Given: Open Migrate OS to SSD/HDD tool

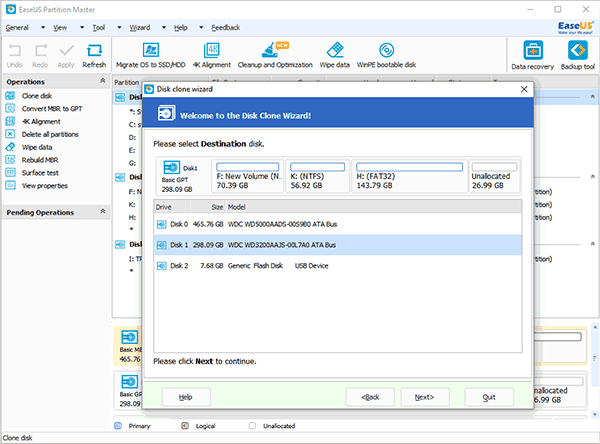Looking at the screenshot, I should [150, 56].
